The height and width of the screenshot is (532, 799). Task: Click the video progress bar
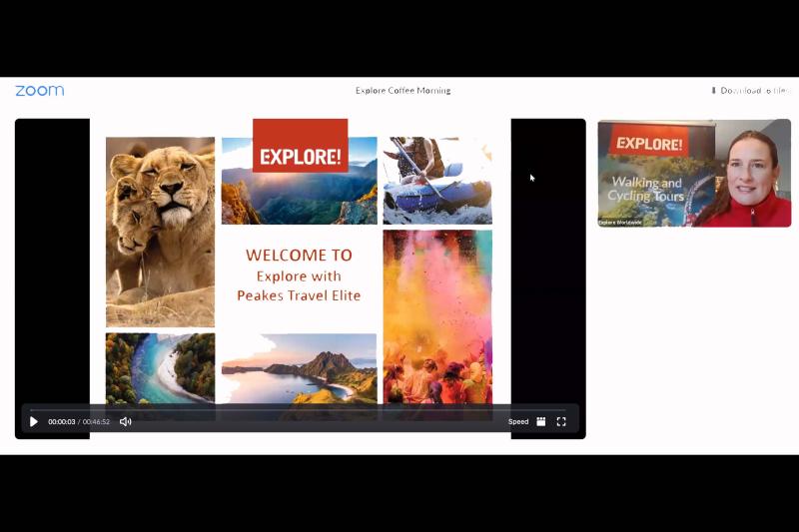(x=298, y=409)
